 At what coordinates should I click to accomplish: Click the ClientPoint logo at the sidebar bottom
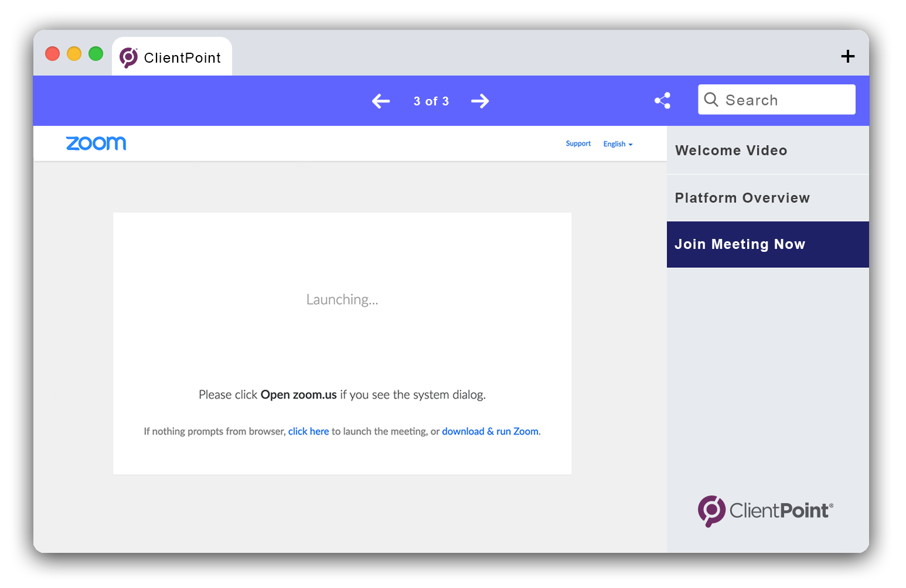765,511
